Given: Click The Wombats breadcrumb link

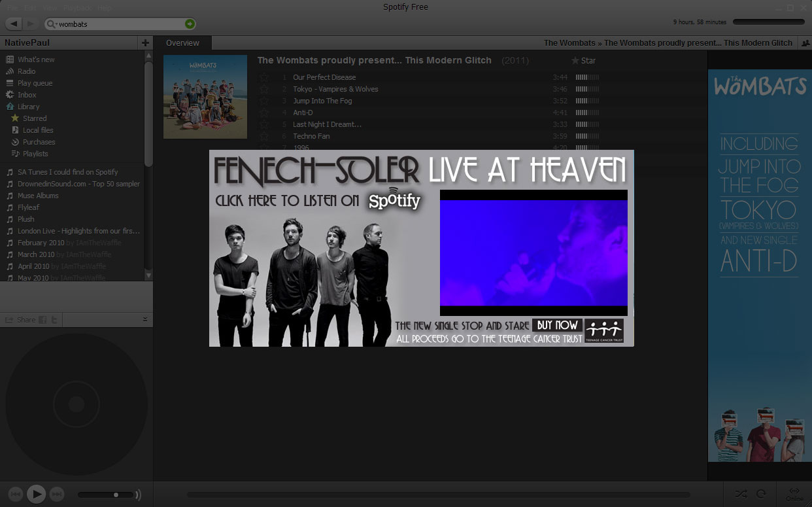Looking at the screenshot, I should pos(569,43).
